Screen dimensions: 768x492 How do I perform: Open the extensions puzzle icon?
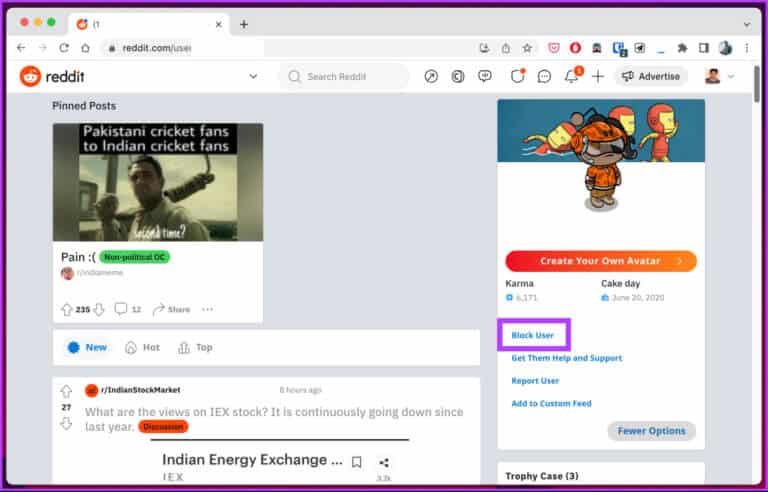pyautogui.click(x=682, y=48)
